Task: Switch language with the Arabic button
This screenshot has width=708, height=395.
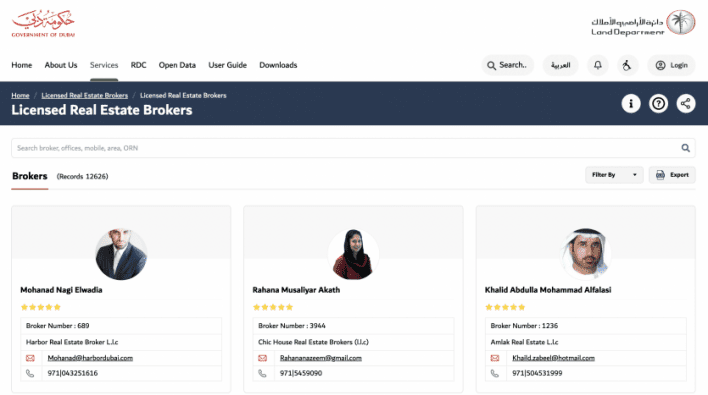Action: pos(560,65)
